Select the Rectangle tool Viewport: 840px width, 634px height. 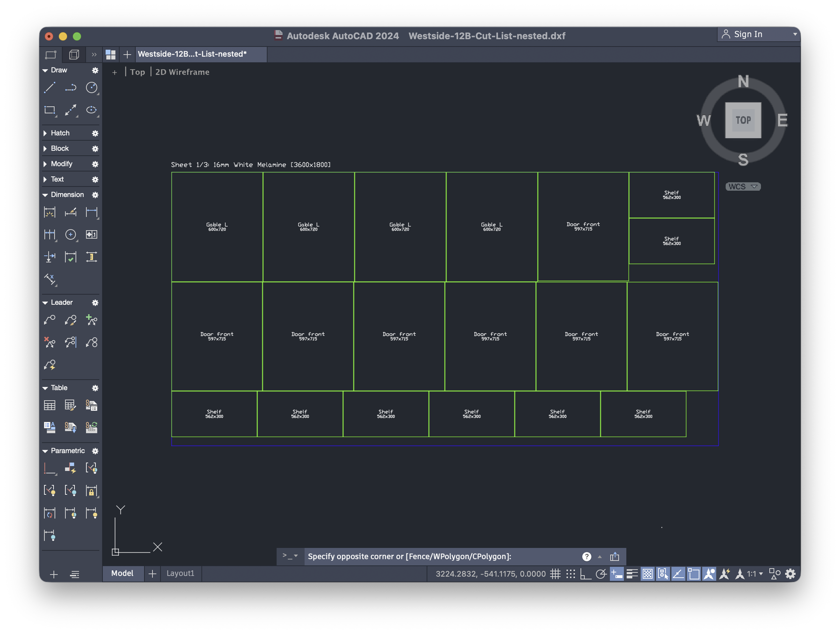[50, 110]
